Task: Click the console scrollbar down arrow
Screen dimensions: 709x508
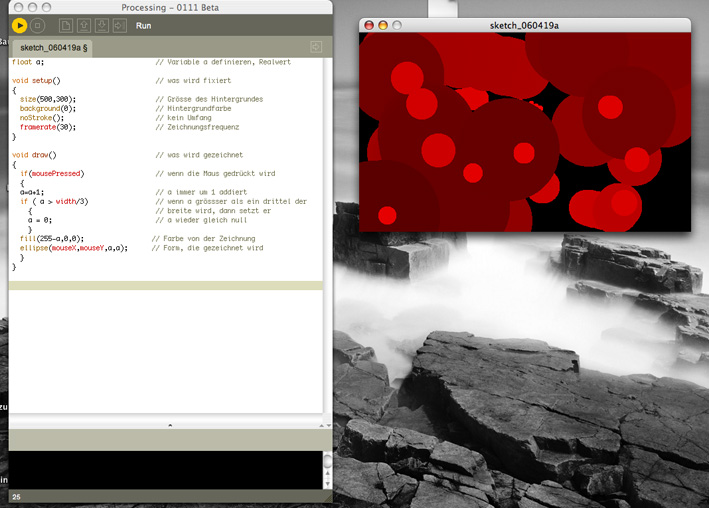Action: pyautogui.click(x=328, y=484)
